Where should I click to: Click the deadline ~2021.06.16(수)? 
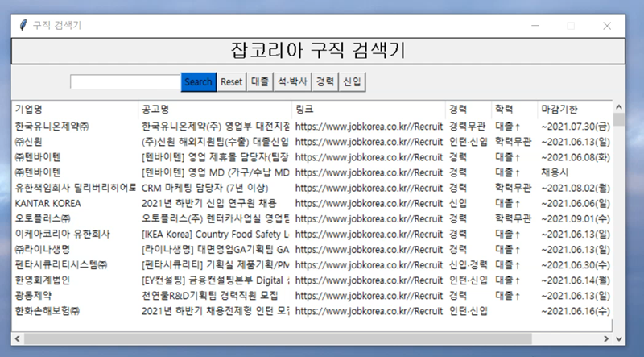point(576,311)
